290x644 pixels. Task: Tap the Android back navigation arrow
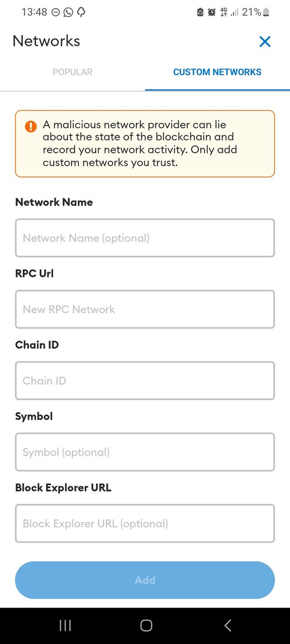pyautogui.click(x=228, y=625)
